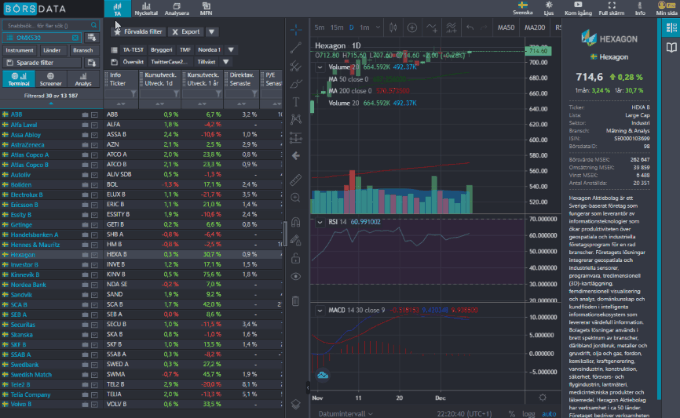The image size is (680, 418).
Task: Click the compare/add symbol plus icon
Action: [x=412, y=28]
